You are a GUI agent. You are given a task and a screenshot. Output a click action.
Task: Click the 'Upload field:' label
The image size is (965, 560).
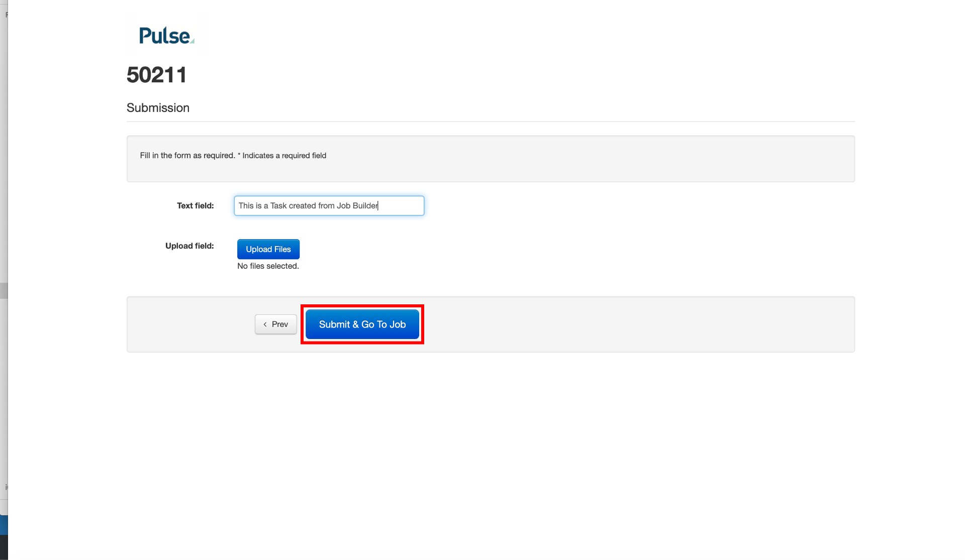(189, 246)
